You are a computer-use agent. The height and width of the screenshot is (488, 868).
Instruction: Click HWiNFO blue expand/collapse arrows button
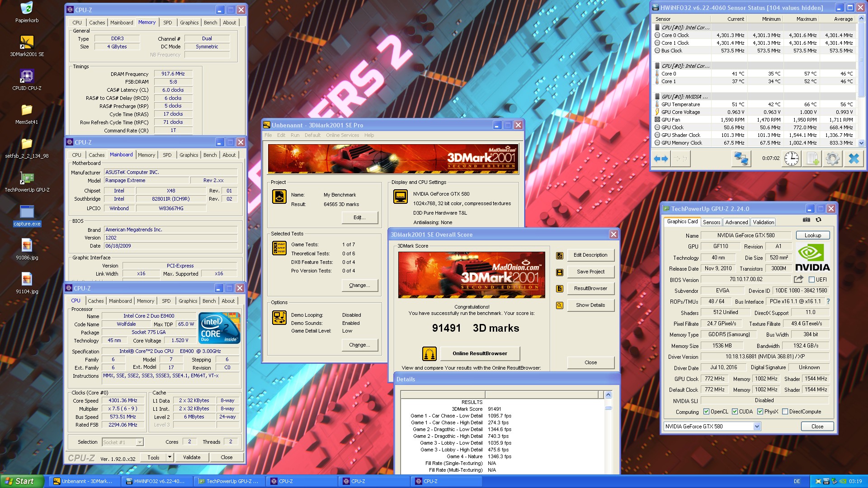click(661, 159)
